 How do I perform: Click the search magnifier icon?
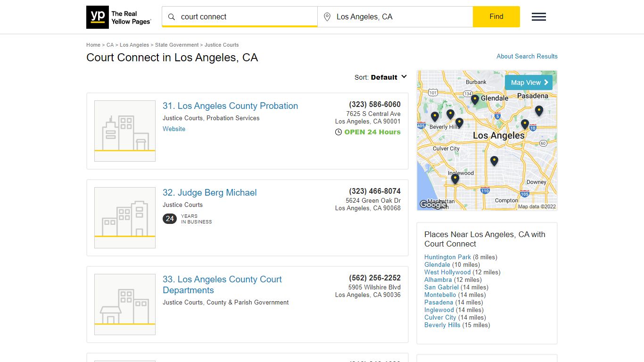pos(172,17)
